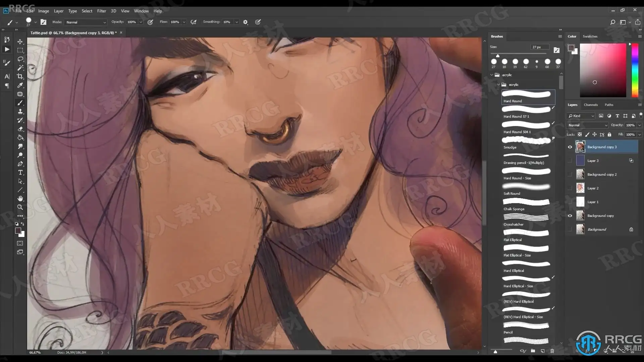Hide the Background copy 3 layer
Viewport: 644px width, 362px height.
[570, 147]
